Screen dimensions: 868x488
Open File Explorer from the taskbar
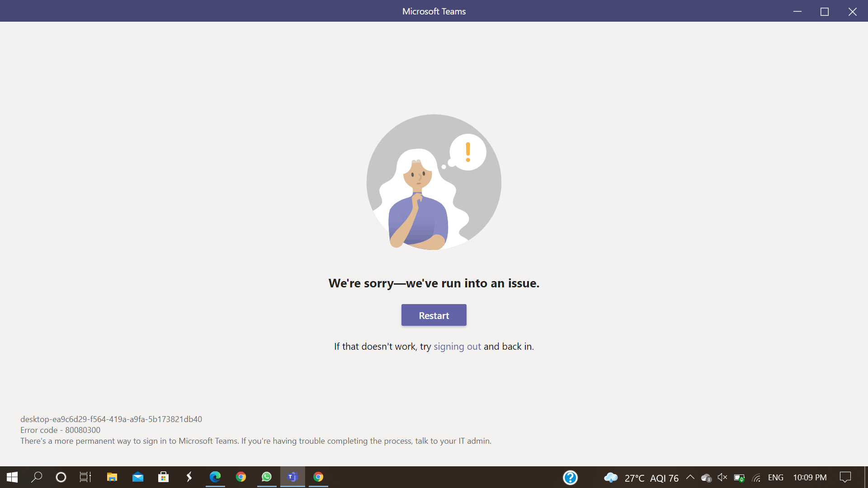[112, 477]
